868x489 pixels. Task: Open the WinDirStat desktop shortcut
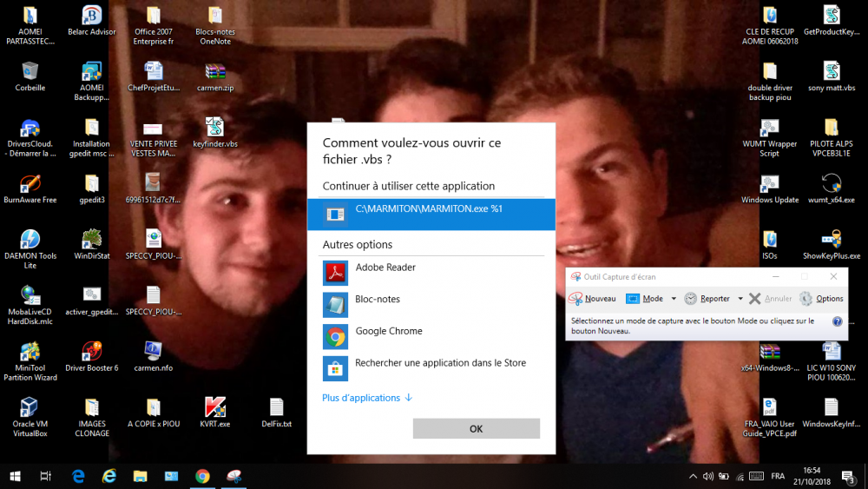click(91, 243)
